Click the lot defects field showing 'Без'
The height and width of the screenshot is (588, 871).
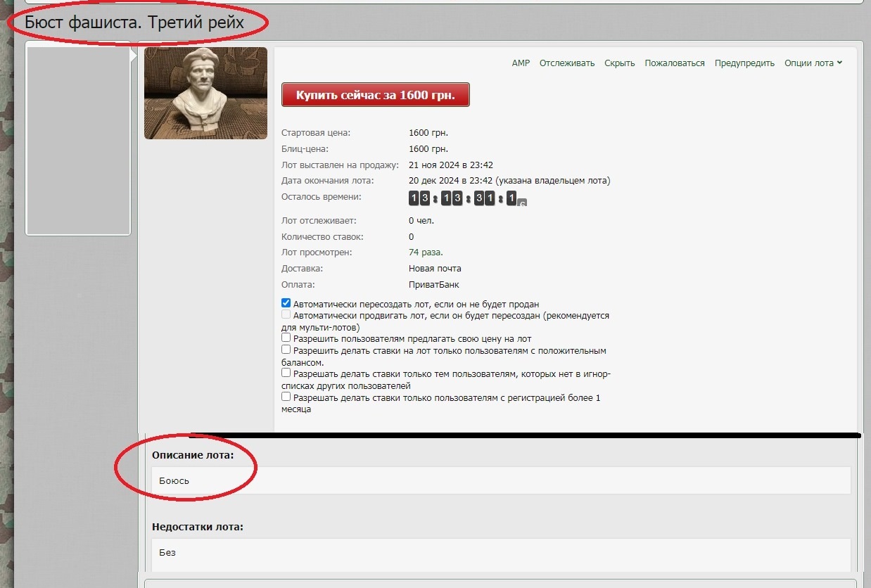click(x=167, y=553)
